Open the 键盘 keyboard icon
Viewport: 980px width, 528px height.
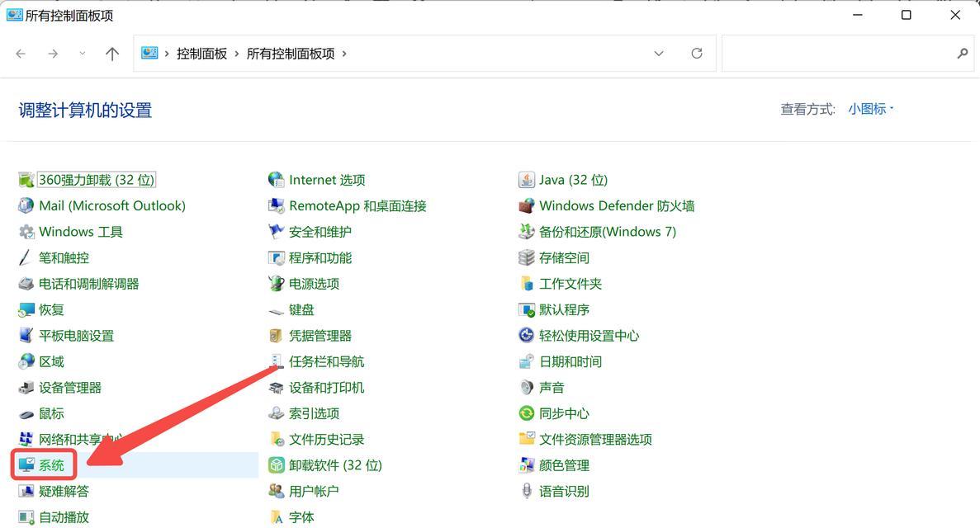click(x=276, y=310)
